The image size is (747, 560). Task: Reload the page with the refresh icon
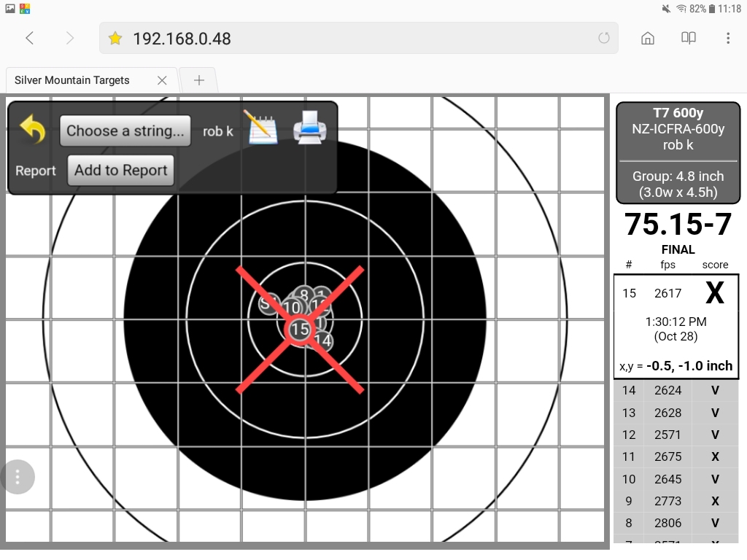click(x=603, y=38)
